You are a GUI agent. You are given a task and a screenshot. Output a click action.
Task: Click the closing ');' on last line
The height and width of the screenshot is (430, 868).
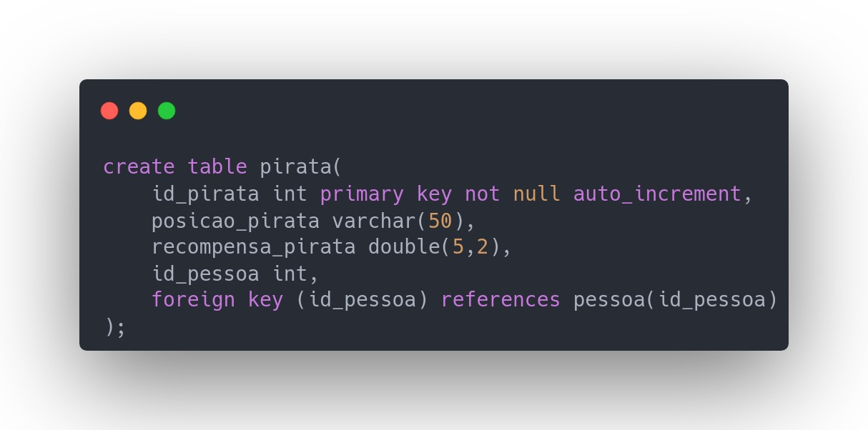pyautogui.click(x=114, y=326)
